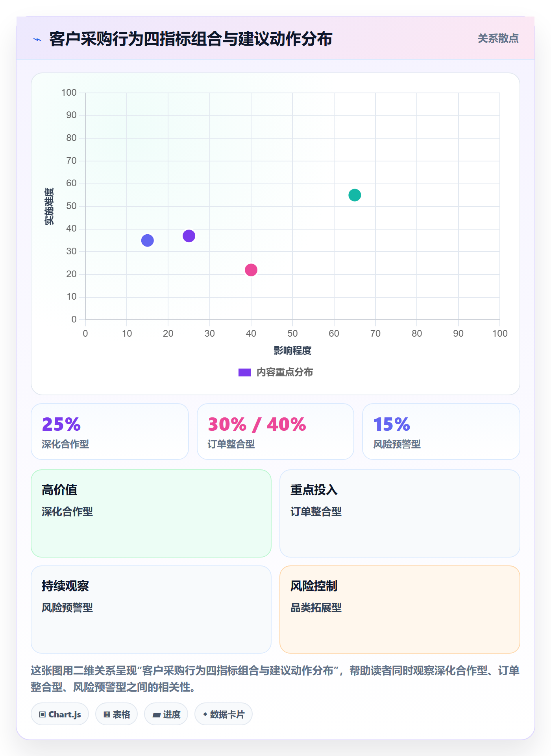Click the 风险控制 quadrant card
This screenshot has height=756, width=551.
400,609
